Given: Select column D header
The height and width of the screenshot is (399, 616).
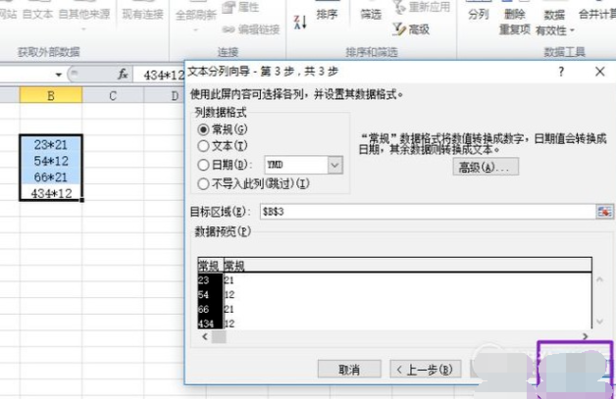Looking at the screenshot, I should pyautogui.click(x=164, y=95).
